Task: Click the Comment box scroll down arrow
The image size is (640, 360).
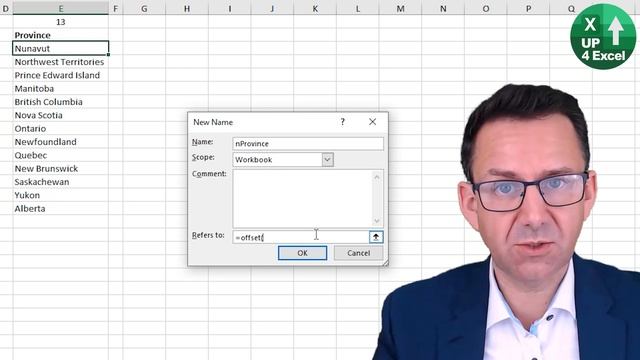Action: [377, 221]
